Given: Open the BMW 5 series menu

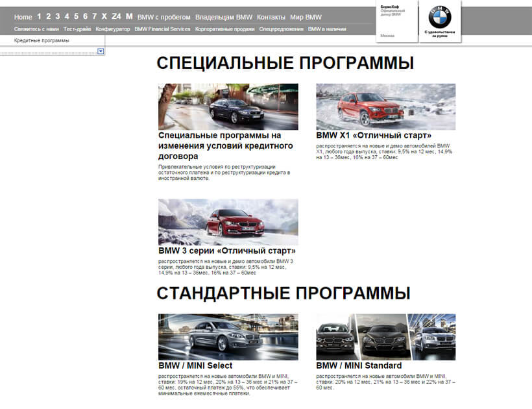Looking at the screenshot, I should pyautogui.click(x=76, y=16).
